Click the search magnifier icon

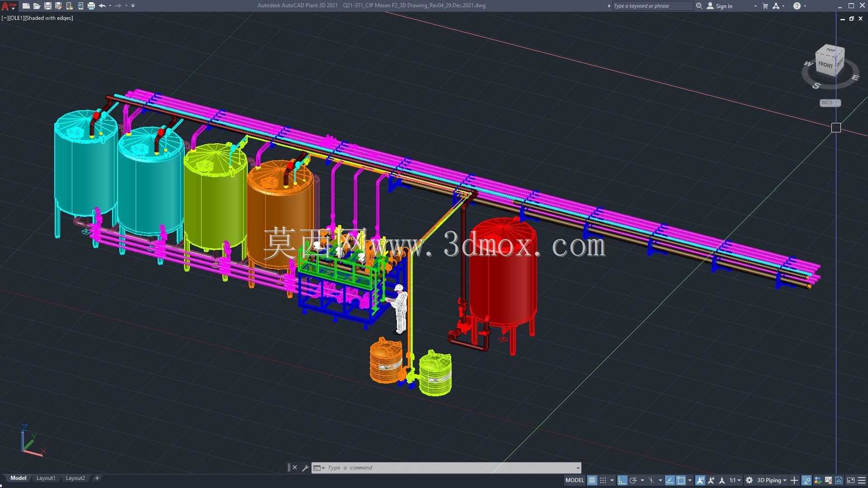[x=699, y=6]
